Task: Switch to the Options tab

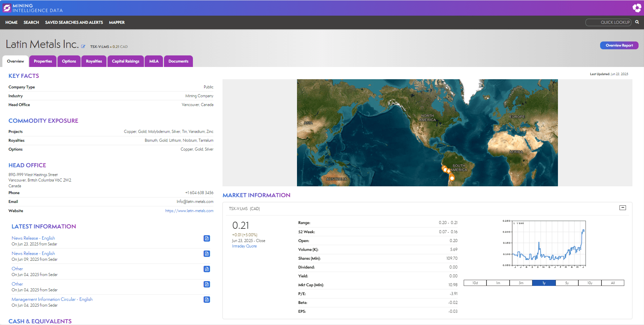Action: [69, 61]
